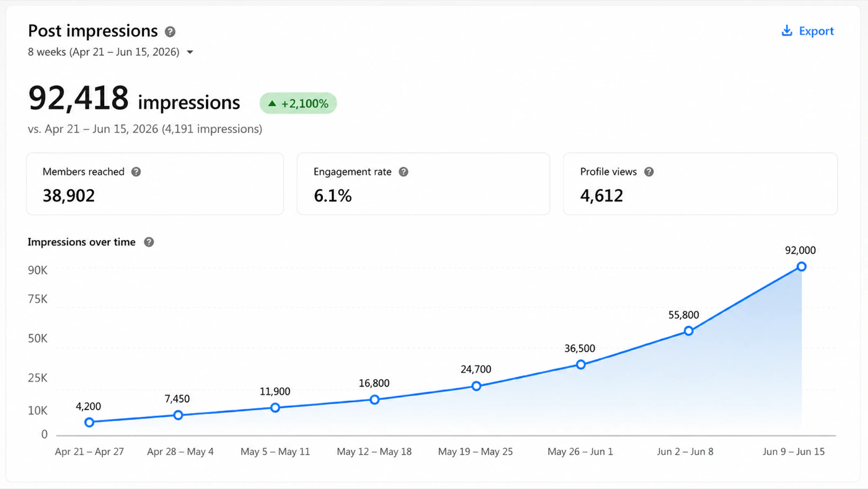868x489 pixels.
Task: Click the Post impressions heading
Action: (93, 31)
